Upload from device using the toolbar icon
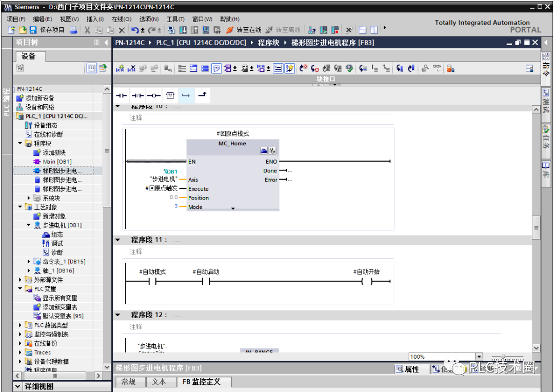This screenshot has height=392, width=554. 194,30
